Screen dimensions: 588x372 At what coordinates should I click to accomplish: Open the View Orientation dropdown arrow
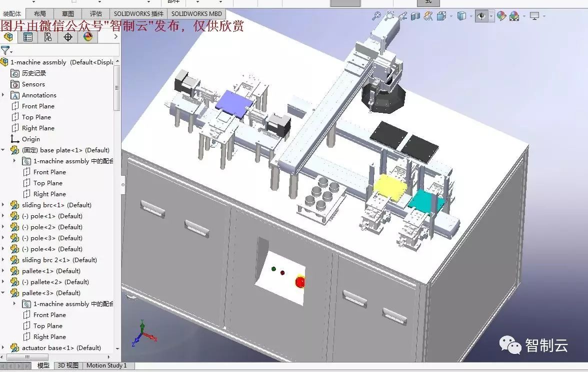tap(451, 16)
